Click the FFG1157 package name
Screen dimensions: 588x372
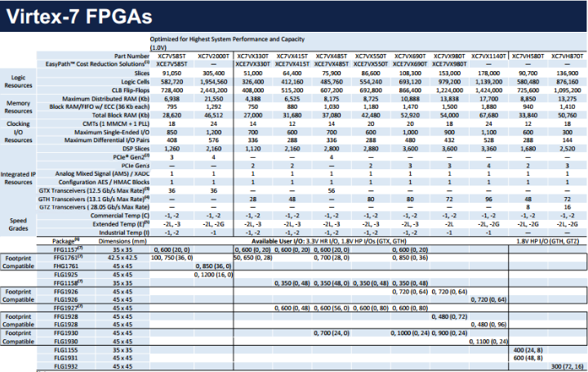click(x=68, y=249)
